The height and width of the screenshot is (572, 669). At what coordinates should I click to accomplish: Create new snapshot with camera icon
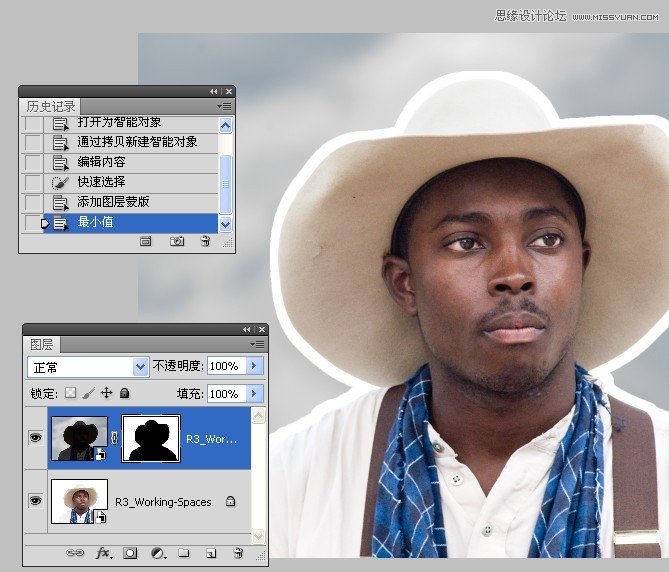click(x=177, y=241)
